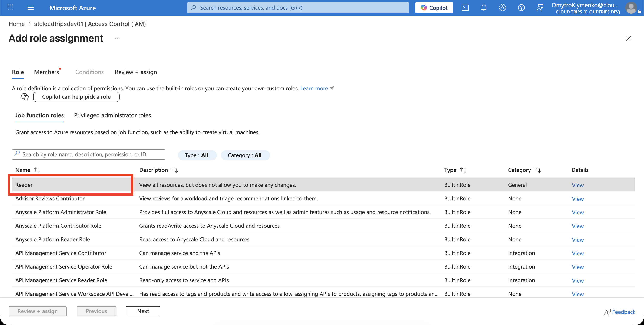Select Privileged administrator roles tab
The width and height of the screenshot is (644, 325).
112,115
